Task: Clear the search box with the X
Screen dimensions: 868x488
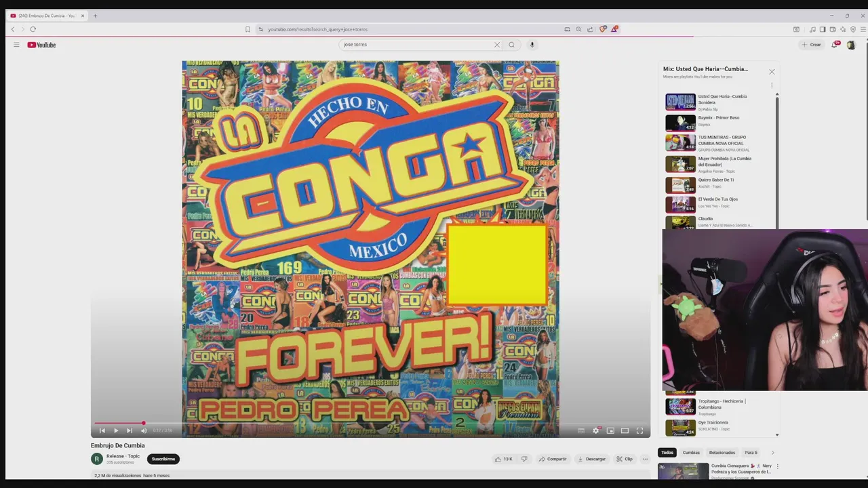Action: pyautogui.click(x=497, y=45)
